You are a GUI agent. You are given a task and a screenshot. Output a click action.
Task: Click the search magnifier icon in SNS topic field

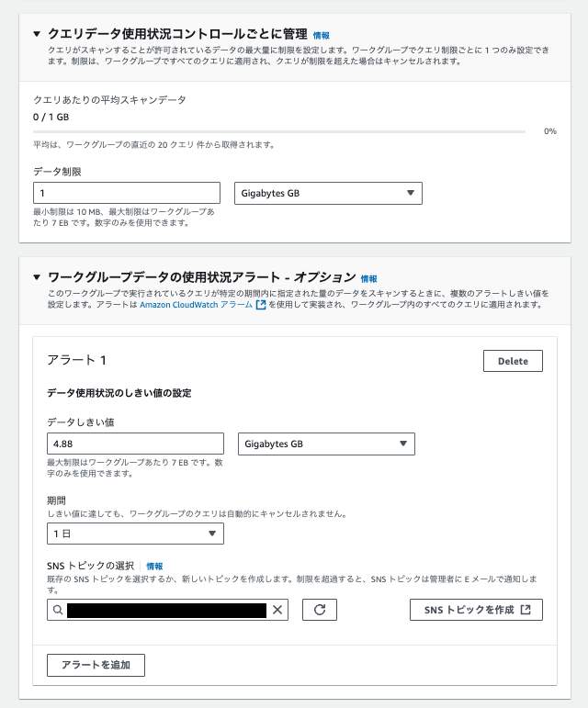58,610
